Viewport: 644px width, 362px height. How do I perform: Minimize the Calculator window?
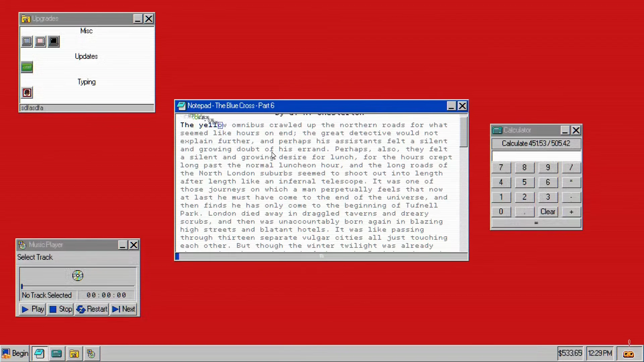tap(565, 130)
